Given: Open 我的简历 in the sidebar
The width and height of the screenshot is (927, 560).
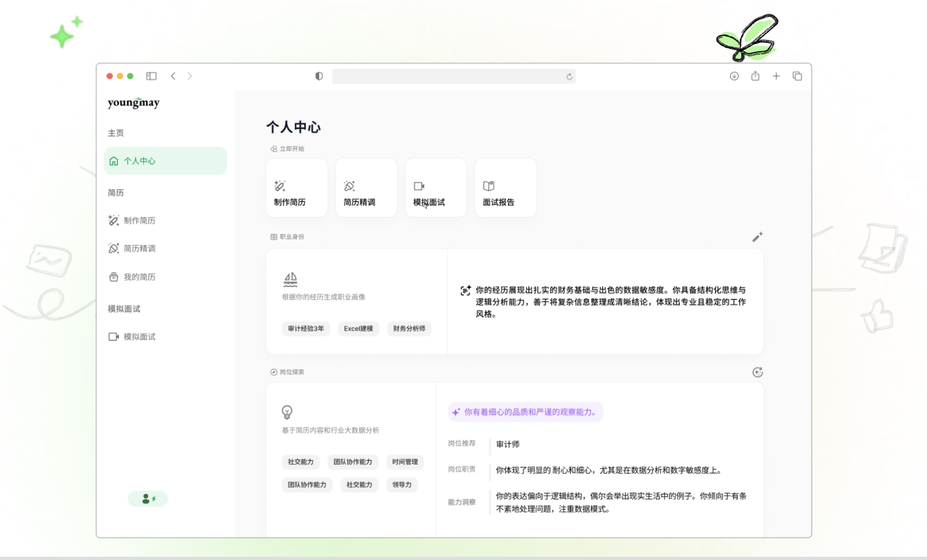Looking at the screenshot, I should coord(139,277).
